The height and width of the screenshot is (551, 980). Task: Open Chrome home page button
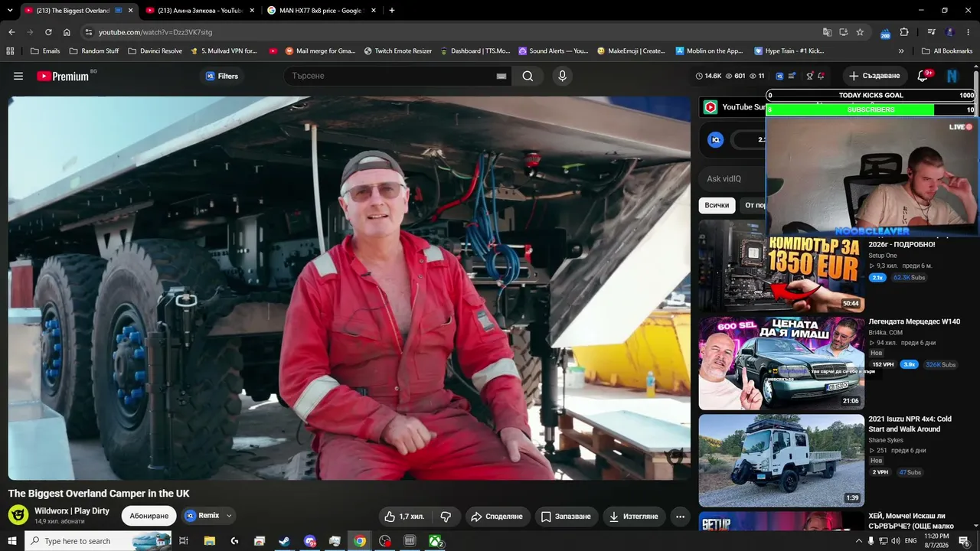[x=67, y=32]
